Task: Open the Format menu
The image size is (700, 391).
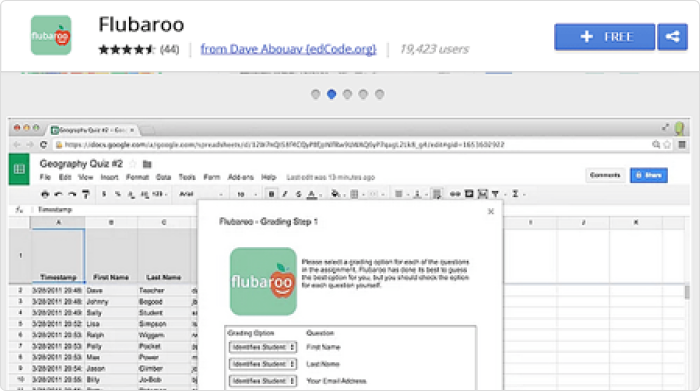Action: (137, 177)
